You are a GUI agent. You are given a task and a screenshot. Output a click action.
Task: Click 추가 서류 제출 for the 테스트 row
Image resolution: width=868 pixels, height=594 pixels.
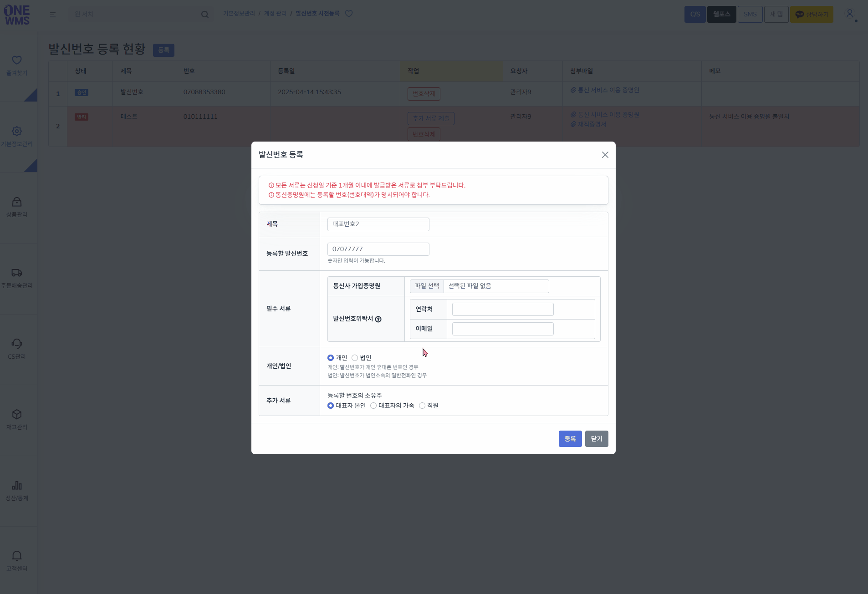tap(431, 118)
